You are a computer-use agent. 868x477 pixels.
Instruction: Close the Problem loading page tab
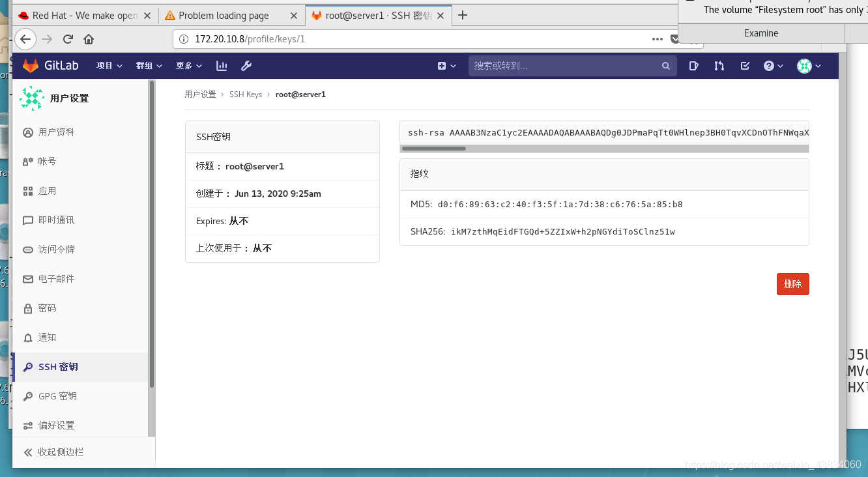[294, 15]
